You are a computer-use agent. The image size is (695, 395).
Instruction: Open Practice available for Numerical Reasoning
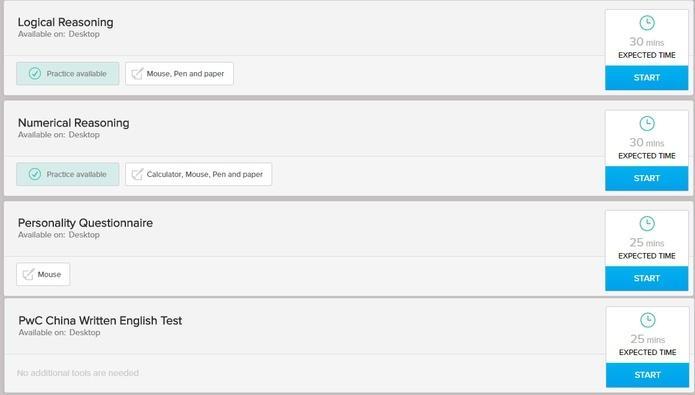[x=68, y=174]
